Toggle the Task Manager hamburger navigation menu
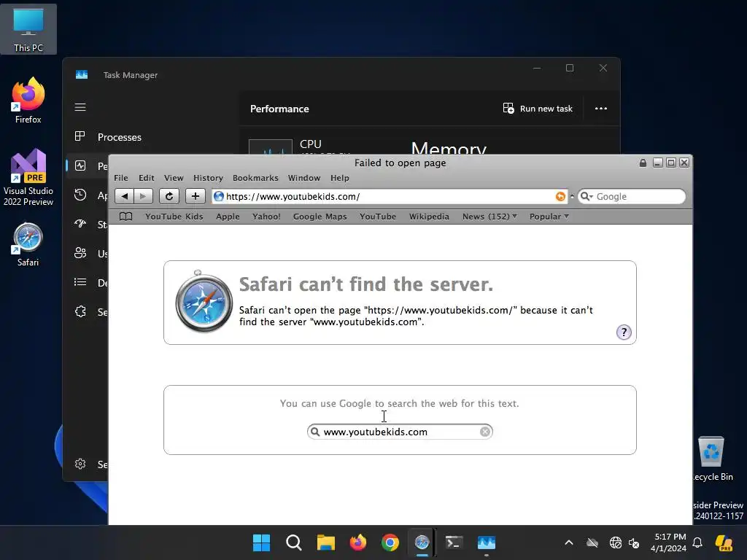 [x=80, y=107]
